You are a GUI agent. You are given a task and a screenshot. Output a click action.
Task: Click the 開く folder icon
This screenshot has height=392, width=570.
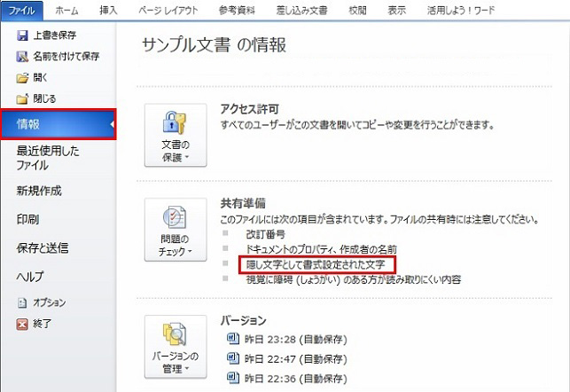[x=22, y=78]
